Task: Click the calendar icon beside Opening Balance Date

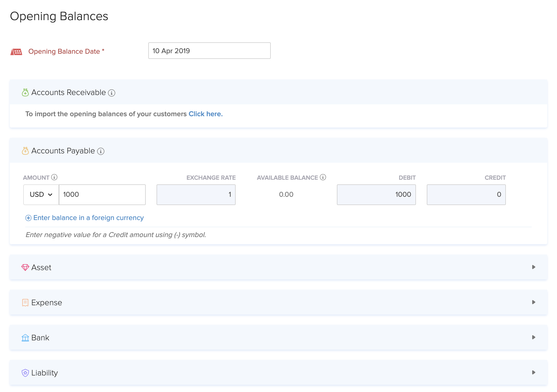Action: 16,52
